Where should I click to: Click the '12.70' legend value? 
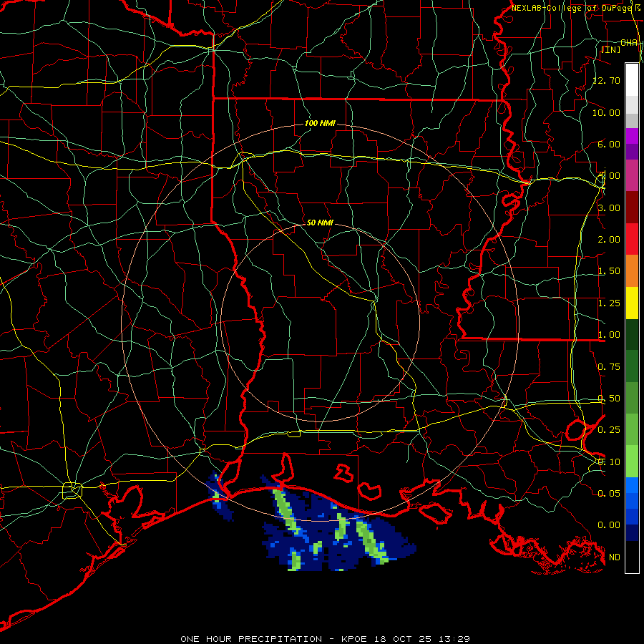pos(606,80)
